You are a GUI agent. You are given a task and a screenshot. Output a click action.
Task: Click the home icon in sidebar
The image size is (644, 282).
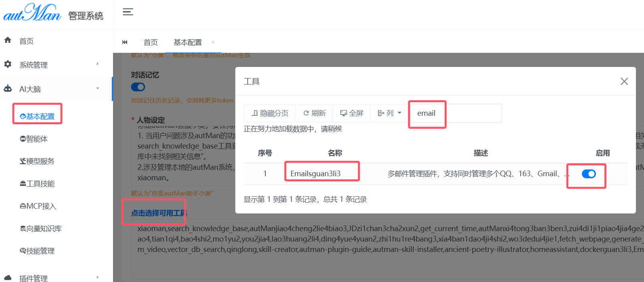(8, 40)
